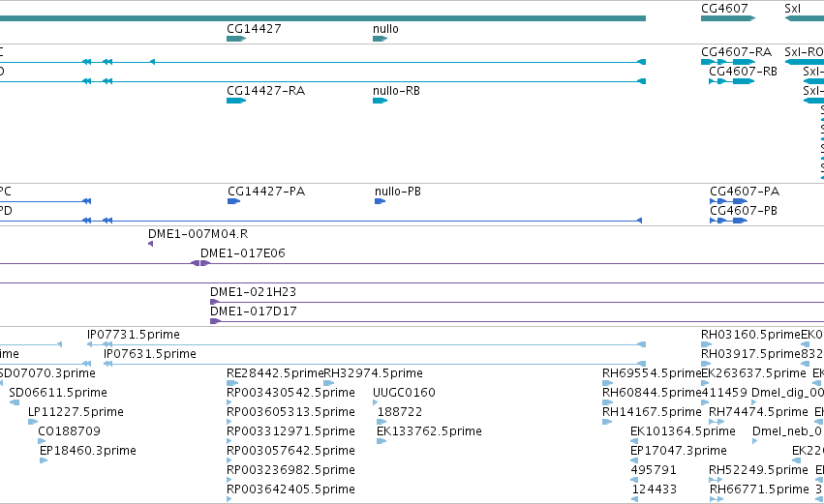Click the nullo gene feature arrow
The height and width of the screenshot is (504, 824).
(380, 39)
